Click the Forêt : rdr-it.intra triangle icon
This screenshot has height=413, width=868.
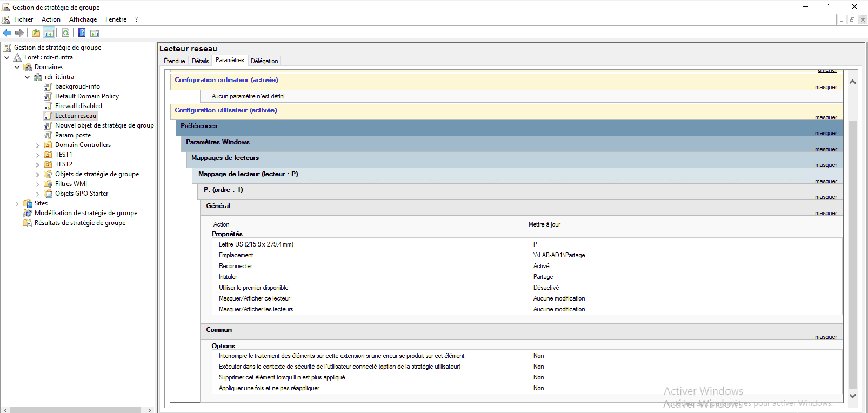(18, 57)
